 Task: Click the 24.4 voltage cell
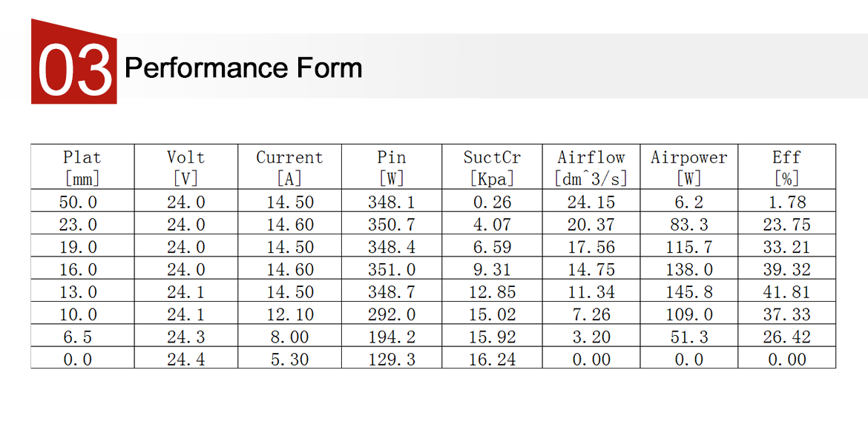[185, 360]
